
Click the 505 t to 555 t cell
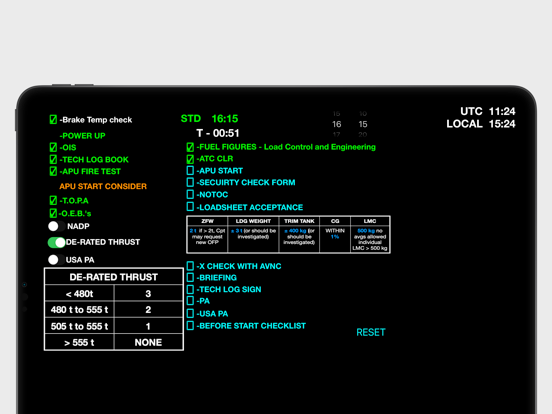tap(80, 326)
